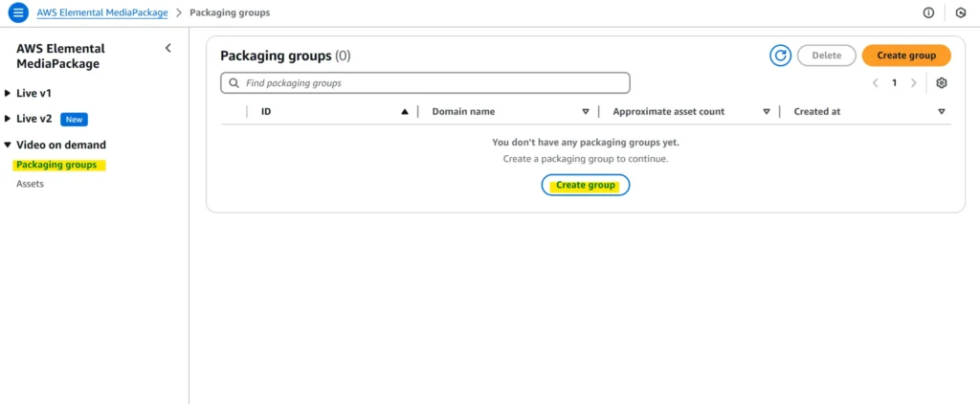The image size is (980, 404).
Task: Collapse the MediaPackage side navigation
Action: pos(168,48)
